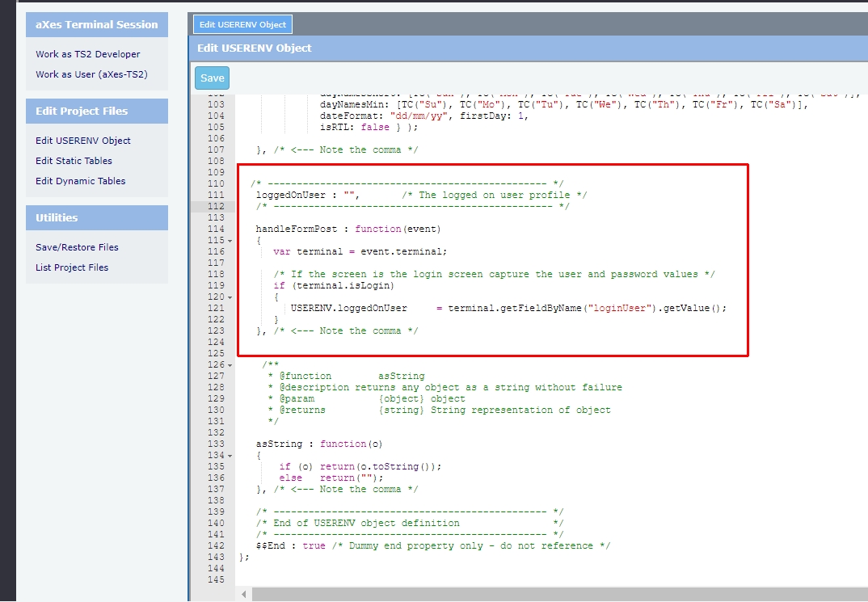Open Edit Static Tables

tap(74, 161)
